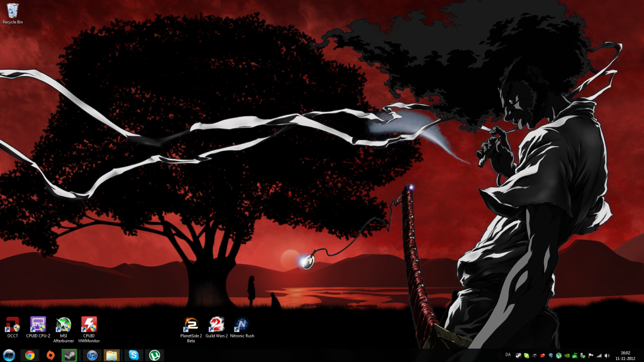This screenshot has width=644, height=362.
Task: Select the MSI Afterburner desktop shortcut
Action: tap(64, 329)
